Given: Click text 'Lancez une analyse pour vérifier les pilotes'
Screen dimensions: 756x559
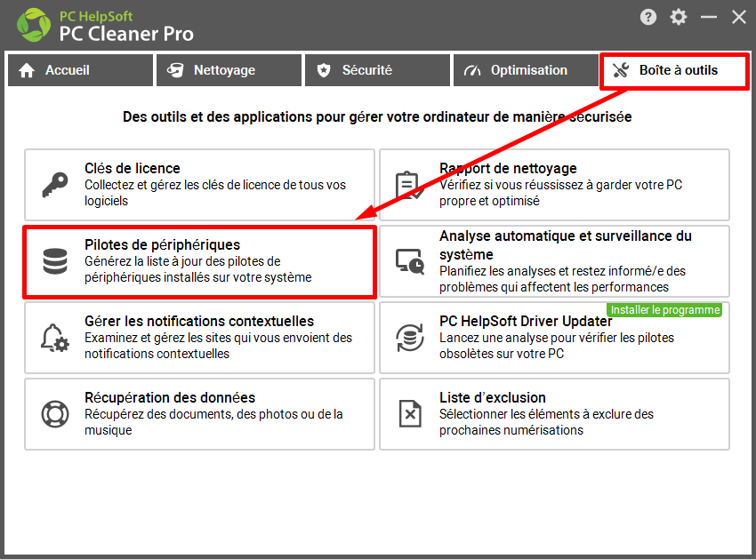Looking at the screenshot, I should (557, 346).
